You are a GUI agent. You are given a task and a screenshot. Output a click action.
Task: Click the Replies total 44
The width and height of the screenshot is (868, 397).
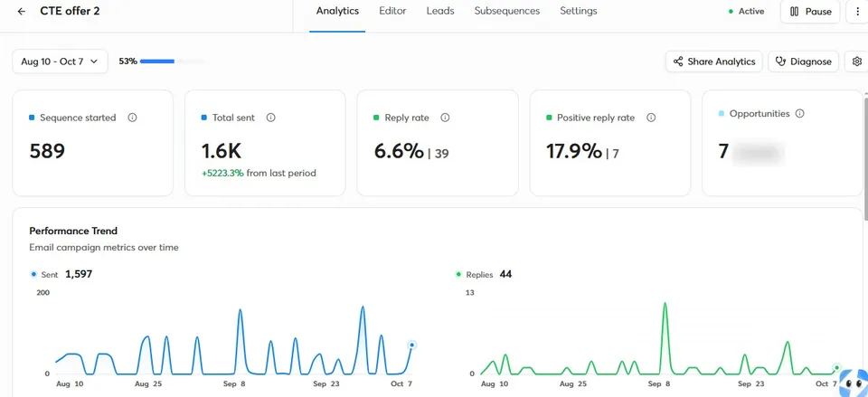505,274
